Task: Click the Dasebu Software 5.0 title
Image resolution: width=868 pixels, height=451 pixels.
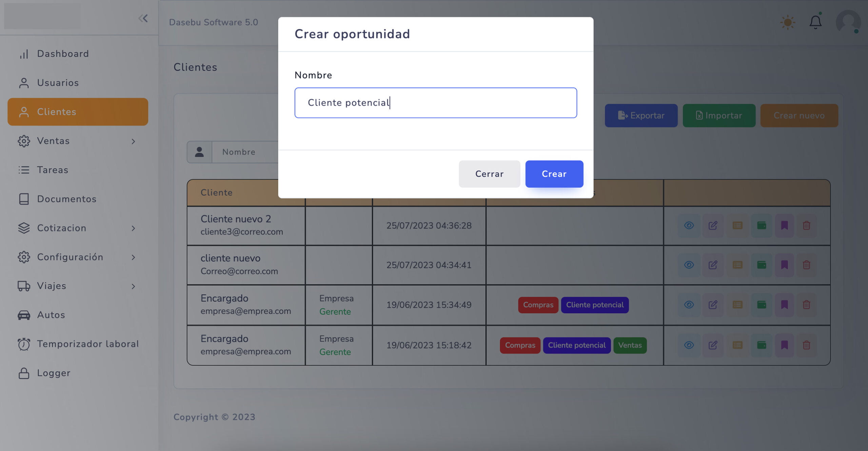Action: [x=213, y=22]
